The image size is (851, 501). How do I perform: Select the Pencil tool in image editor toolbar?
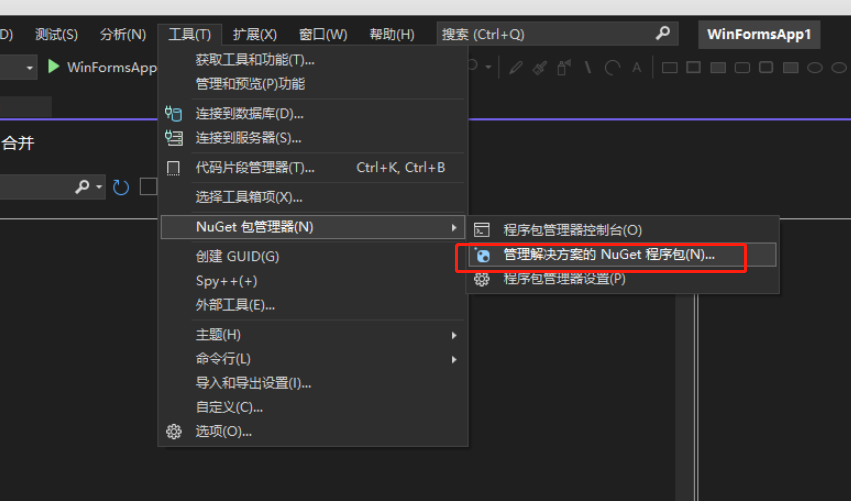516,68
